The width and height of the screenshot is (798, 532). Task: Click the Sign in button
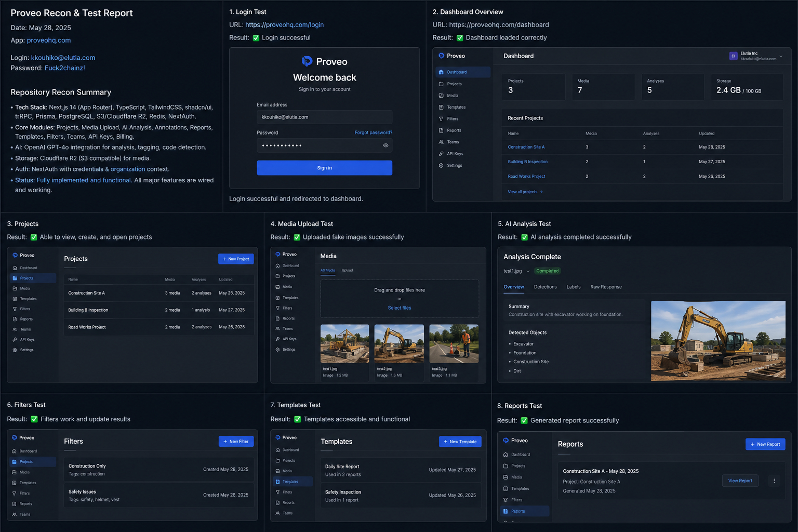(x=324, y=168)
